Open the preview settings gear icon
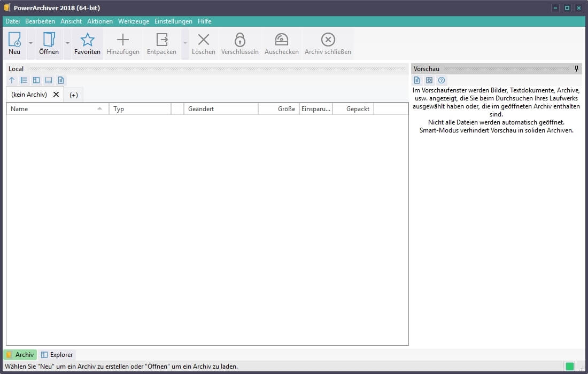 [x=429, y=80]
